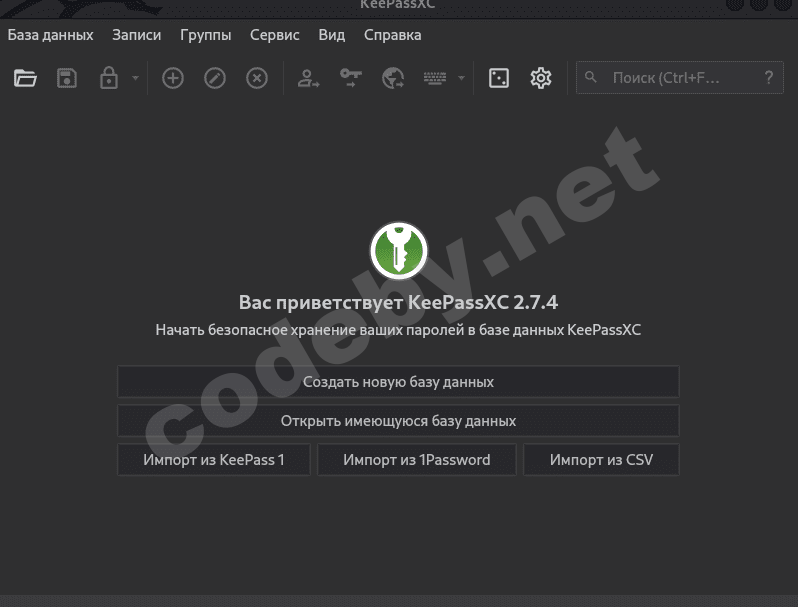
Task: Click the save database floppy icon
Action: click(x=67, y=78)
